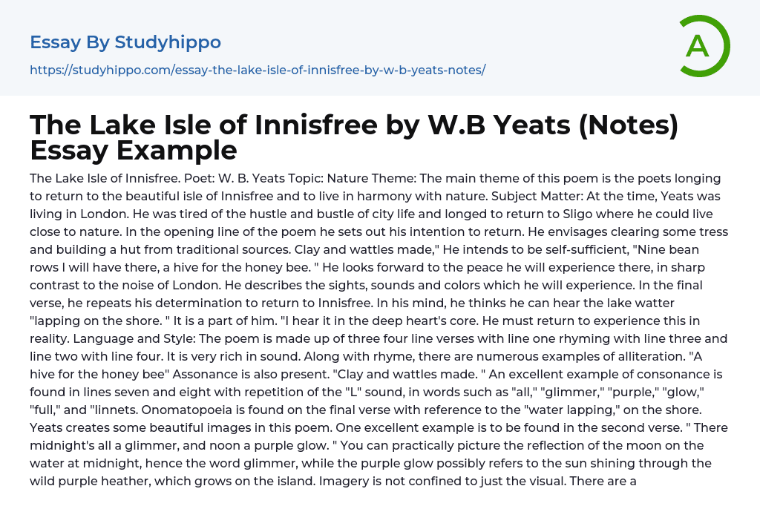Click the 'Essay Example' line of the title
The width and height of the screenshot is (760, 532).
point(134,150)
